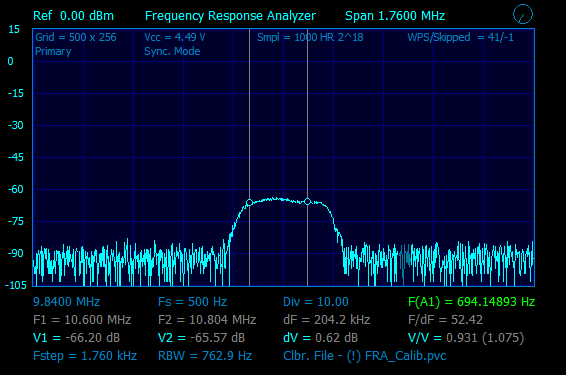This screenshot has height=375, width=566.
Task: Click the F2 = 10.804 MHz marker value
Action: [207, 320]
